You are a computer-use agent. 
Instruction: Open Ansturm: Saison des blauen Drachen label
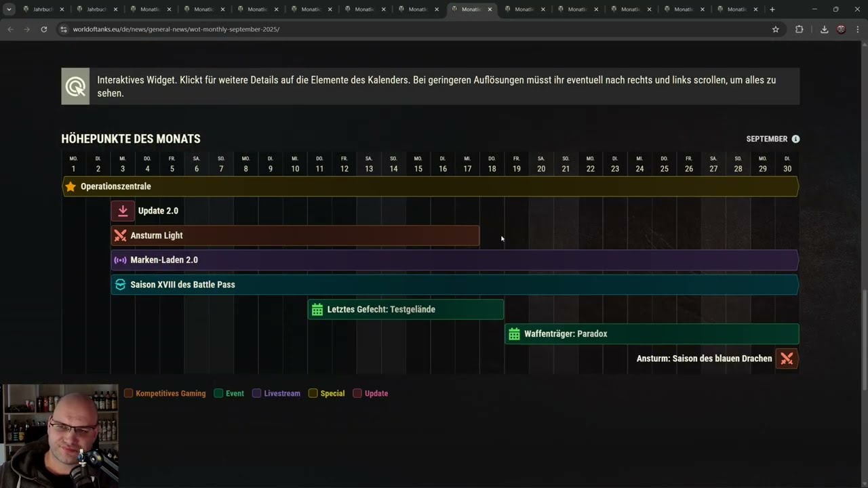(x=704, y=359)
